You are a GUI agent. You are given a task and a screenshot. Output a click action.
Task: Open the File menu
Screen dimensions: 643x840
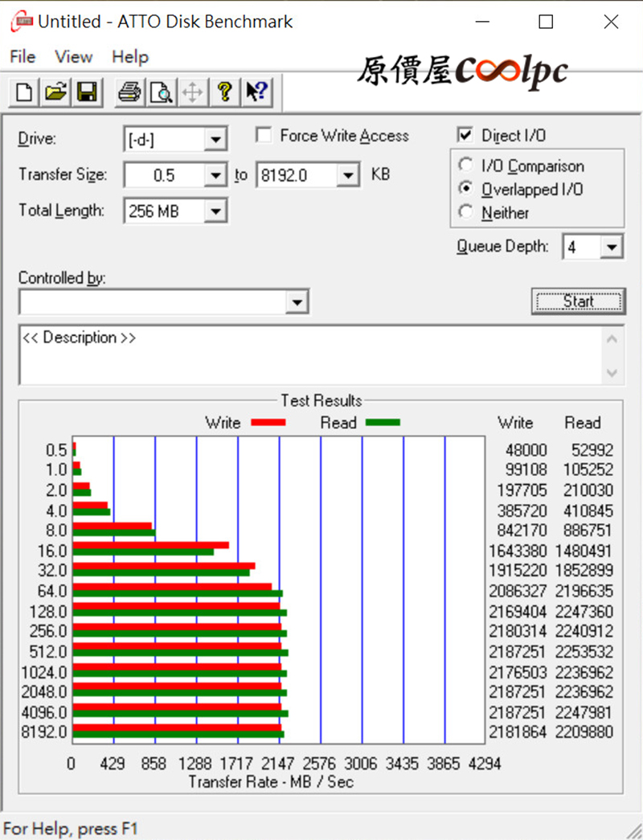[x=23, y=57]
